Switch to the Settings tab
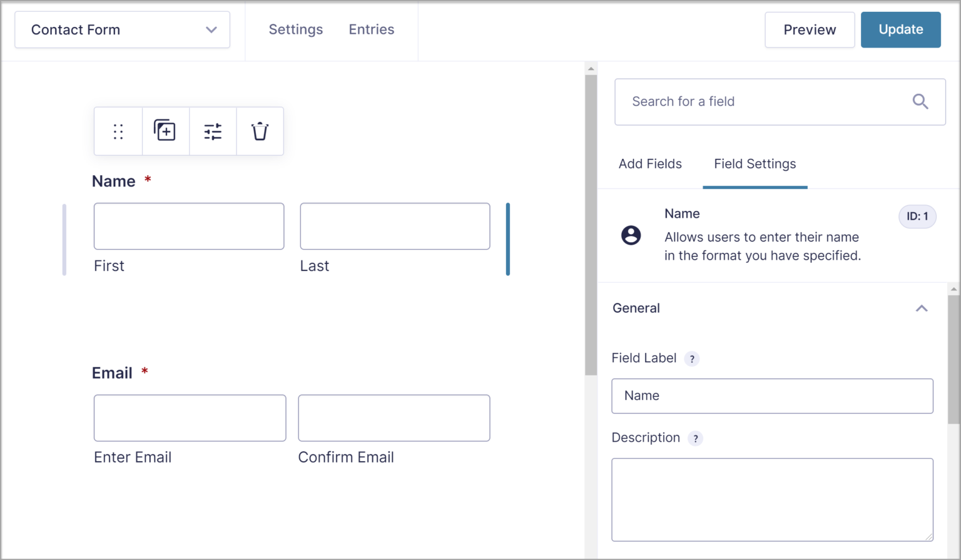 pos(295,29)
